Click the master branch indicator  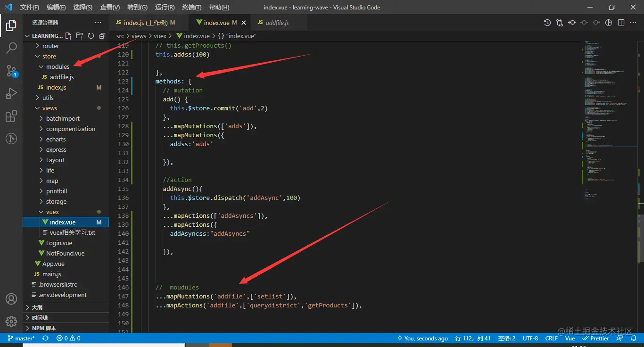pyautogui.click(x=21, y=338)
